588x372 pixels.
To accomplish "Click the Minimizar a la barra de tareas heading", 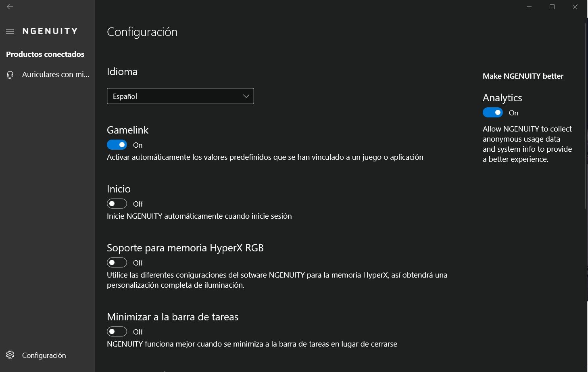I will [x=173, y=317].
